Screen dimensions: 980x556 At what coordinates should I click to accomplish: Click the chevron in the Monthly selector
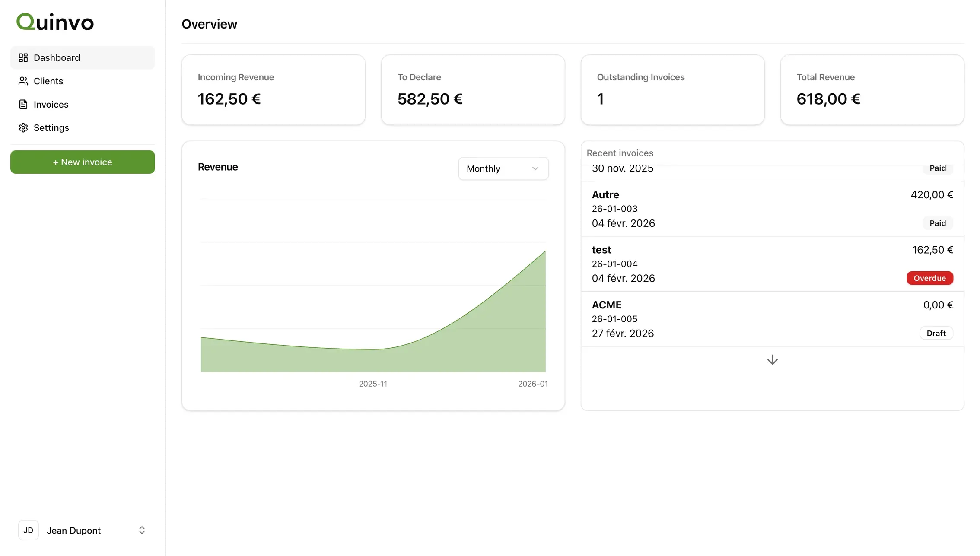tap(535, 168)
